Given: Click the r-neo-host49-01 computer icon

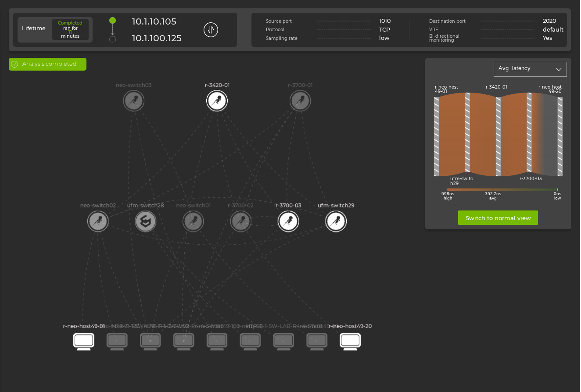Looking at the screenshot, I should tap(83, 341).
